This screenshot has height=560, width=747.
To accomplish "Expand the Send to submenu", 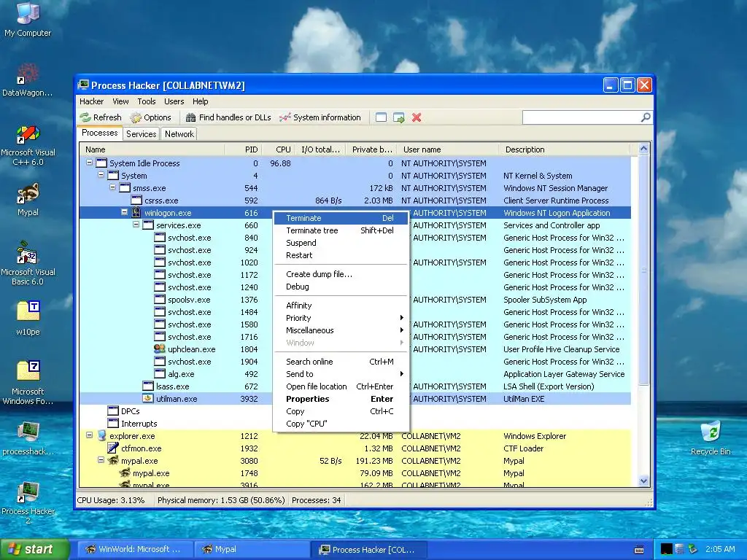I will click(341, 374).
